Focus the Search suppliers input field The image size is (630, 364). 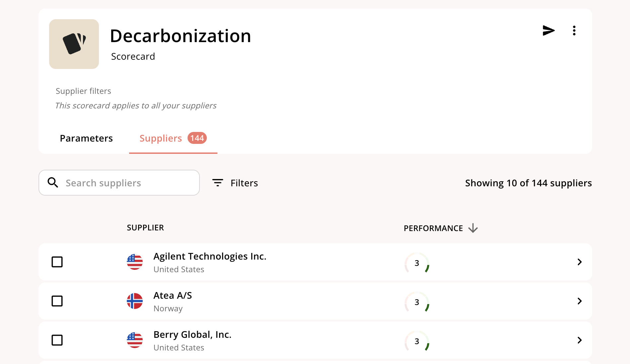126,183
